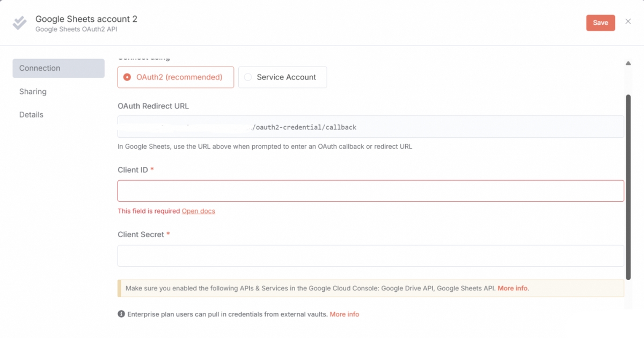The image size is (644, 338).
Task: Click More info about required Google APIs
Action: point(513,288)
